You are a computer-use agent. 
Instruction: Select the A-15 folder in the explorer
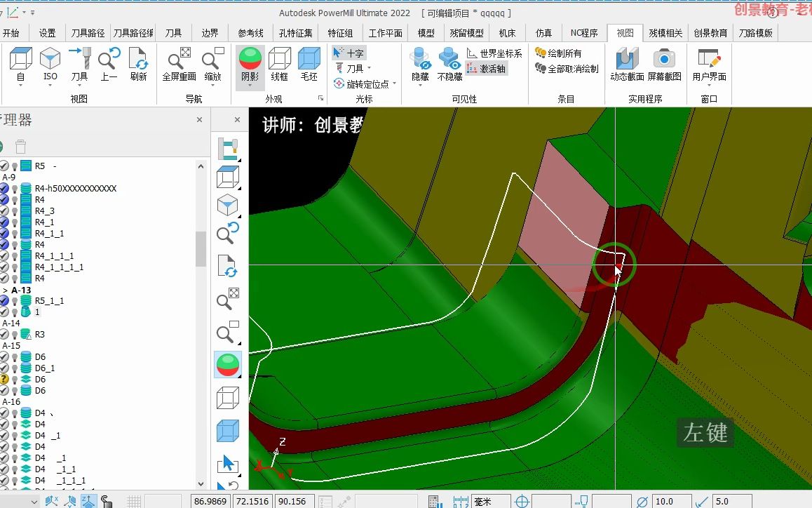click(11, 346)
